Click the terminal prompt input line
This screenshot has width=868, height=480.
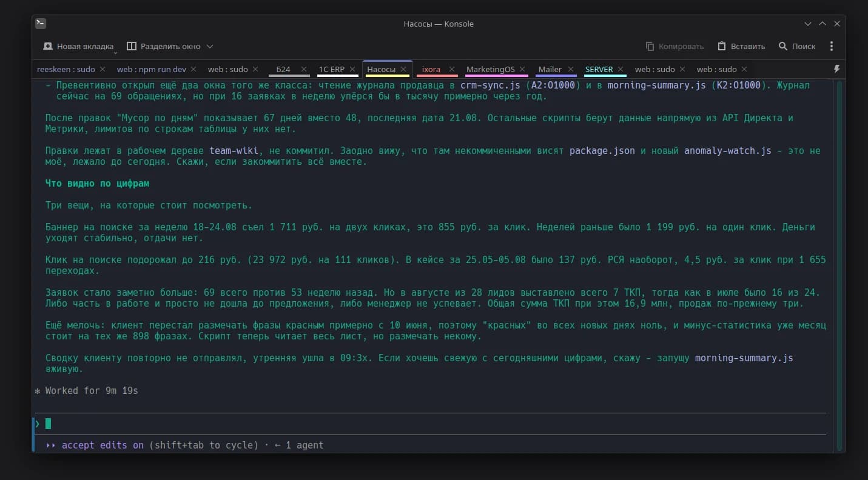point(429,424)
